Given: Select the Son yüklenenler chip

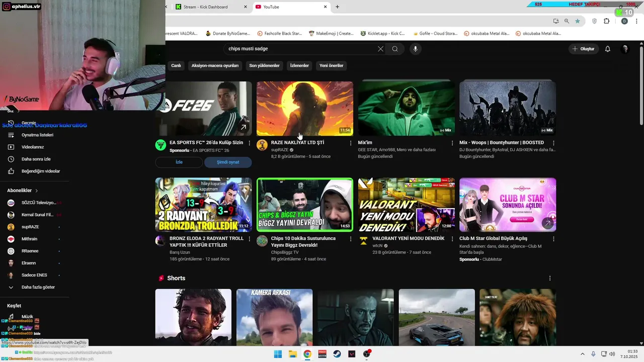Looking at the screenshot, I should tap(264, 65).
